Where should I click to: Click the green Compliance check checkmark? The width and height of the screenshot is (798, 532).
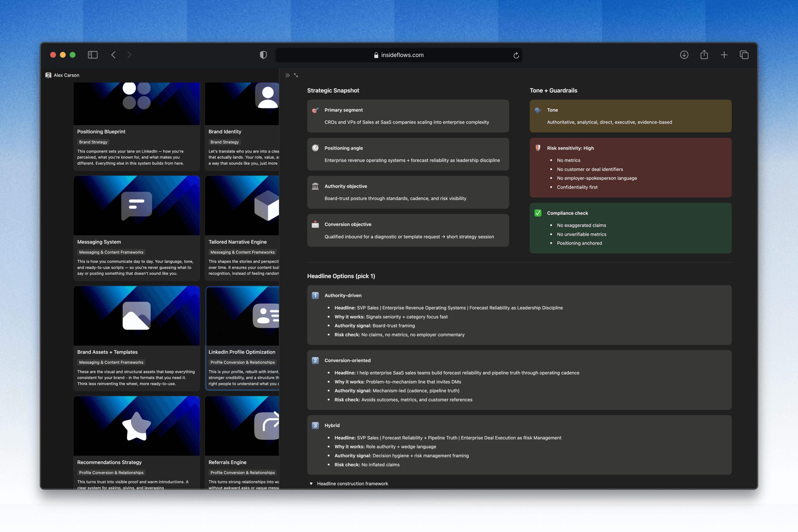pos(538,213)
